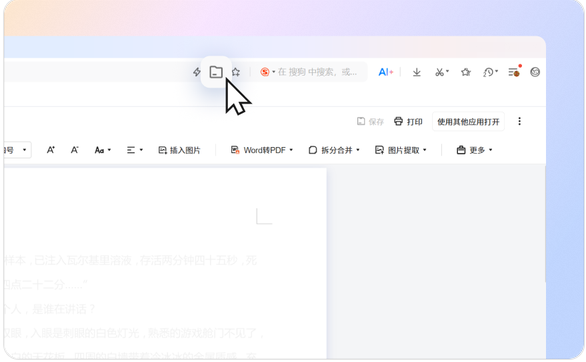Click the text line containing 瓦尔基里溶液
The height and width of the screenshot is (362, 586).
point(130,260)
